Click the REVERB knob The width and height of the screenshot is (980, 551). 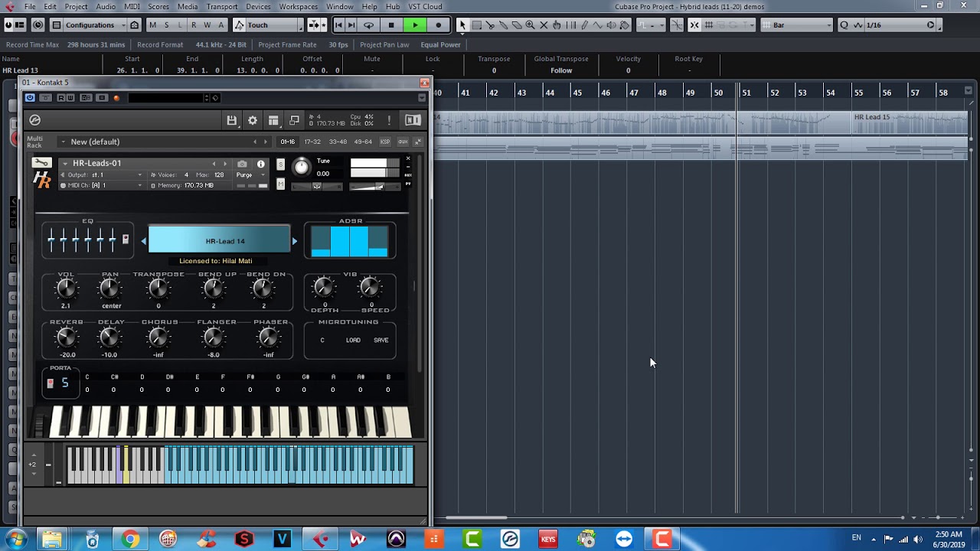tap(67, 337)
